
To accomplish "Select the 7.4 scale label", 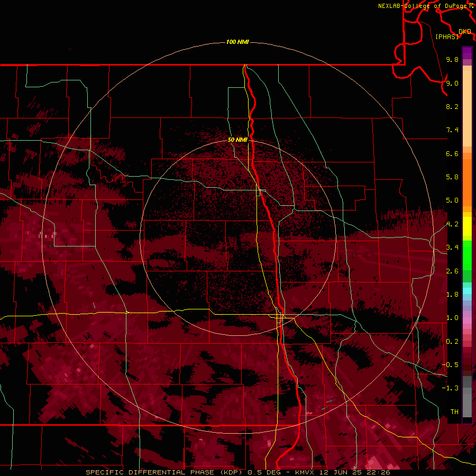I will (x=452, y=130).
